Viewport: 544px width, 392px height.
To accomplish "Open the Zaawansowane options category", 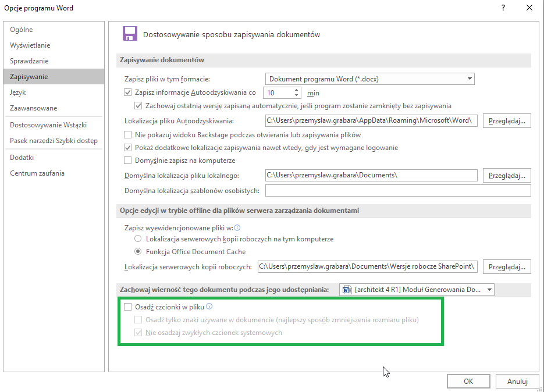I will [54, 108].
